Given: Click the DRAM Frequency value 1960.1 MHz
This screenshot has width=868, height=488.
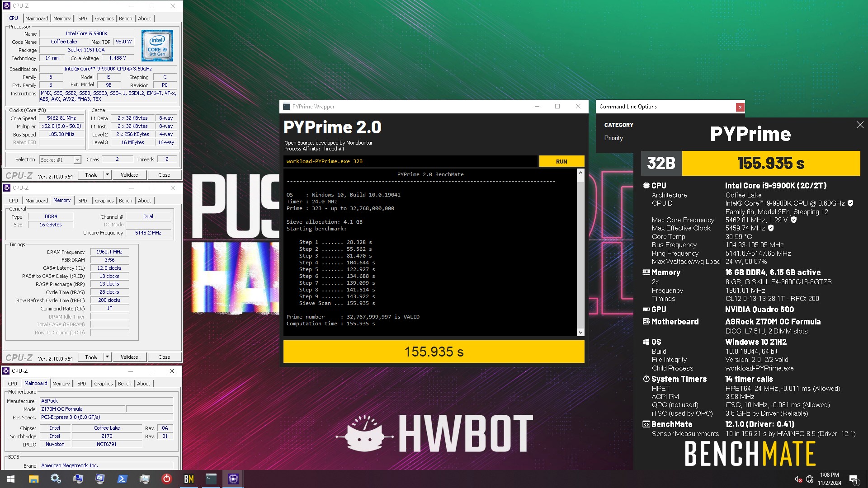Looking at the screenshot, I should pyautogui.click(x=109, y=252).
